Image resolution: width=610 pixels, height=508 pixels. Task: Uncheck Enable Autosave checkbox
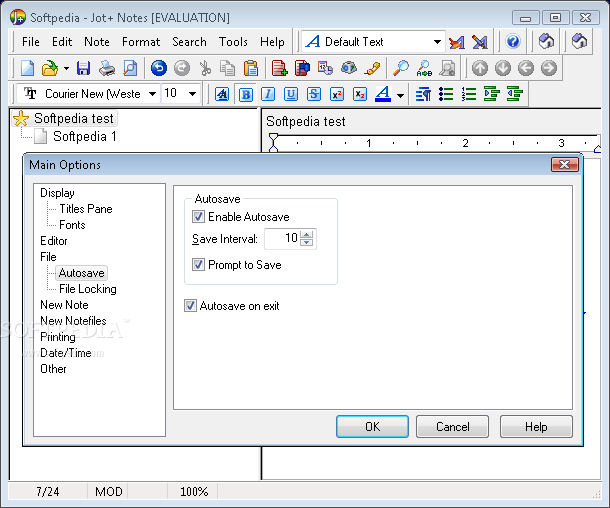(x=198, y=217)
